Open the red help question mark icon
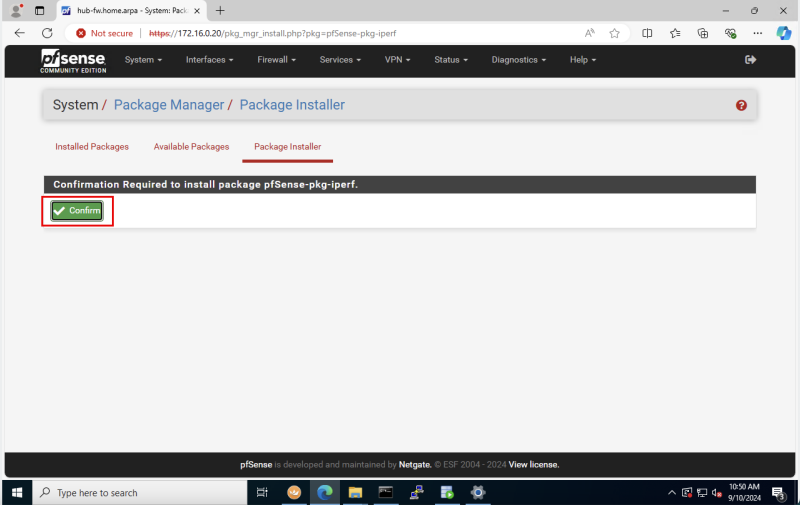 741,105
